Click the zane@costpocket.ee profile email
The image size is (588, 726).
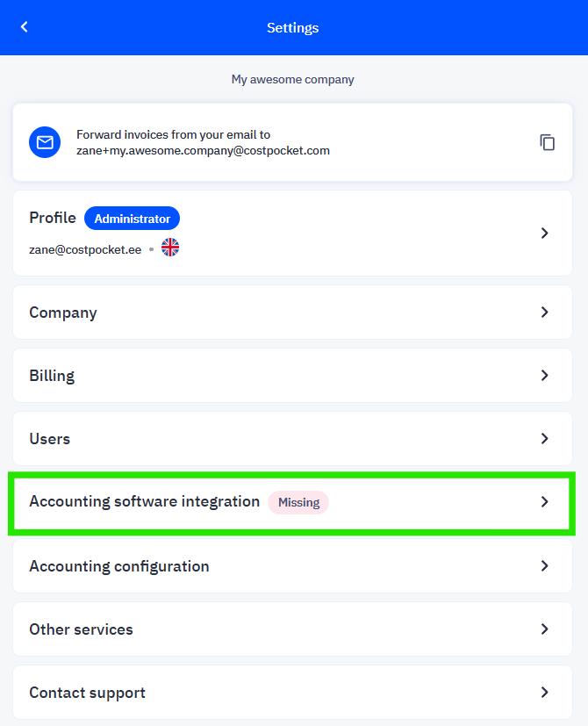pos(85,250)
